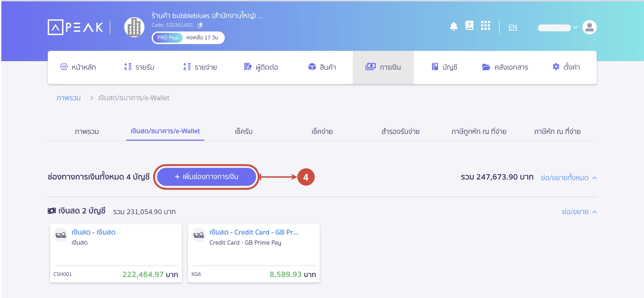Switch to the เช็ครับ tab
Screen dimensions: 644x298
(243, 131)
